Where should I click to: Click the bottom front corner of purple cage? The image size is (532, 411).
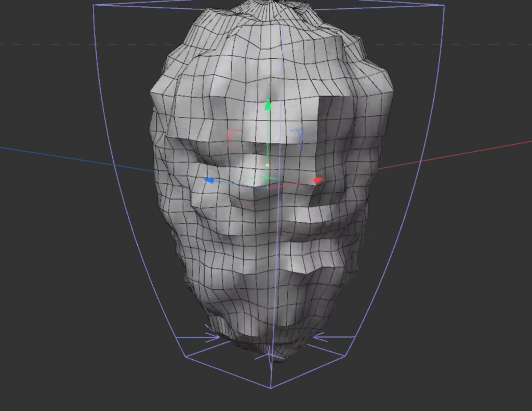271,388
